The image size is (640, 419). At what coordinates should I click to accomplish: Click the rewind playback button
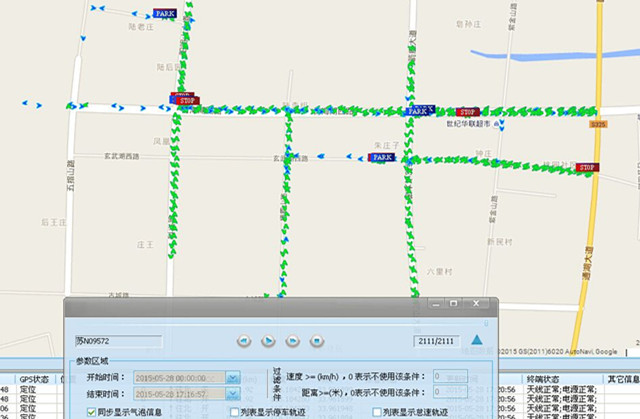click(243, 341)
